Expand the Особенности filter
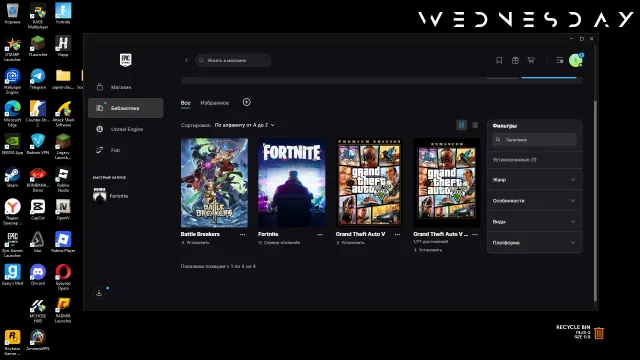The width and height of the screenshot is (640, 360). 535,201
